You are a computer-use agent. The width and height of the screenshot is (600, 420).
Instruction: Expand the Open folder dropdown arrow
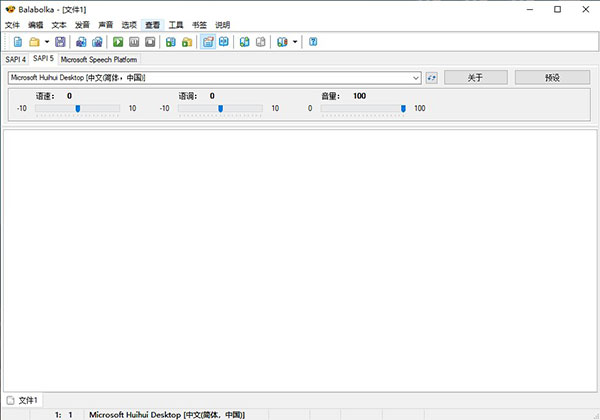(46, 42)
